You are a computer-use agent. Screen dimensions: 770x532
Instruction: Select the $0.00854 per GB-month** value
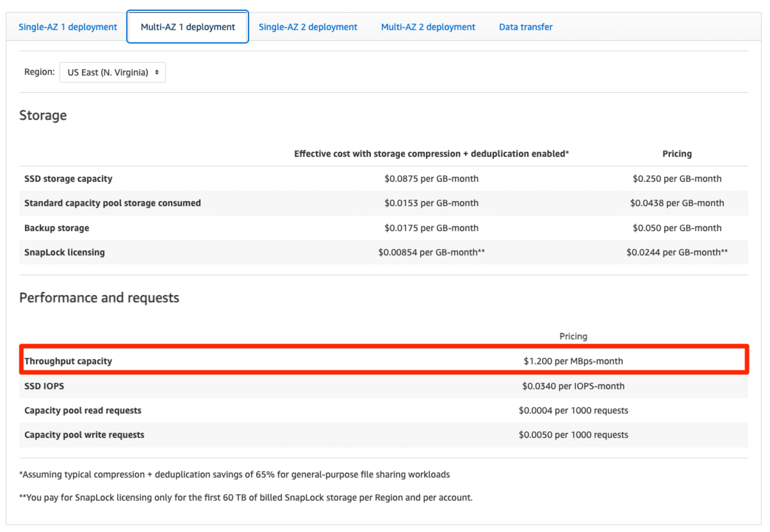pos(431,252)
